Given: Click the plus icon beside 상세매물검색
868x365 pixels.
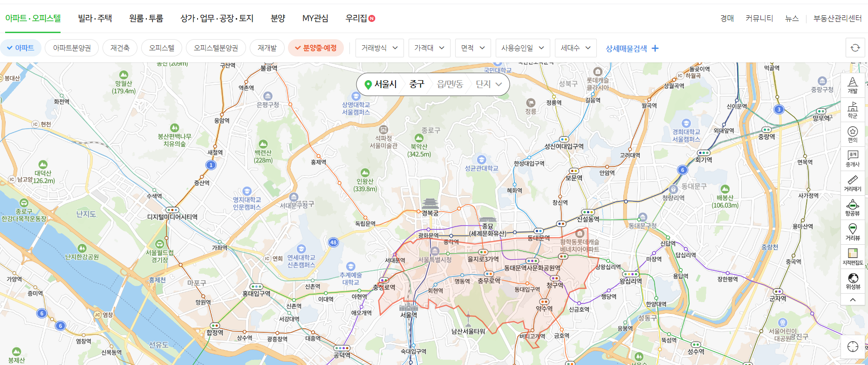Looking at the screenshot, I should (655, 48).
